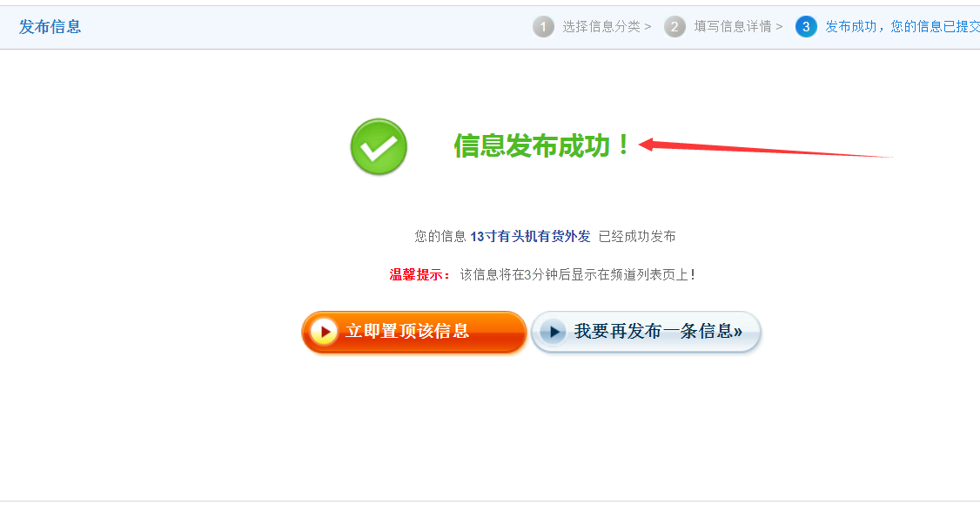Click the double chevron » on the blue button
This screenshot has width=980, height=512.
(x=738, y=332)
